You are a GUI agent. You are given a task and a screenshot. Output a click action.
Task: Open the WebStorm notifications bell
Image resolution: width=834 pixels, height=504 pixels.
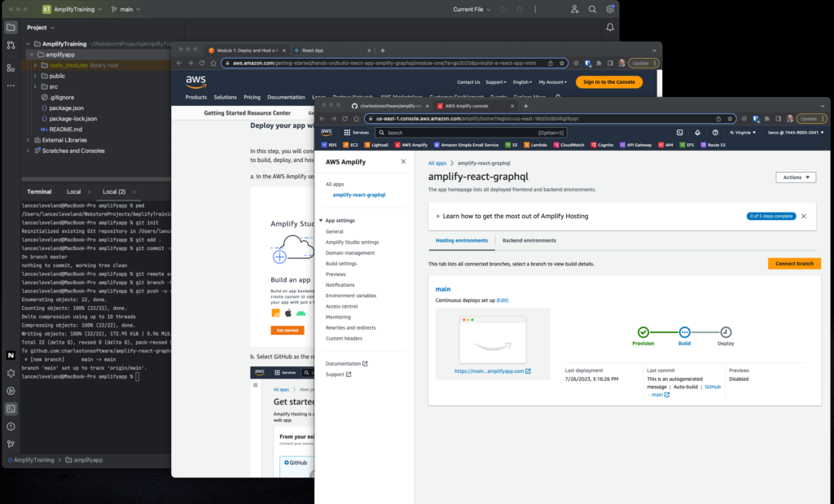[x=610, y=28]
